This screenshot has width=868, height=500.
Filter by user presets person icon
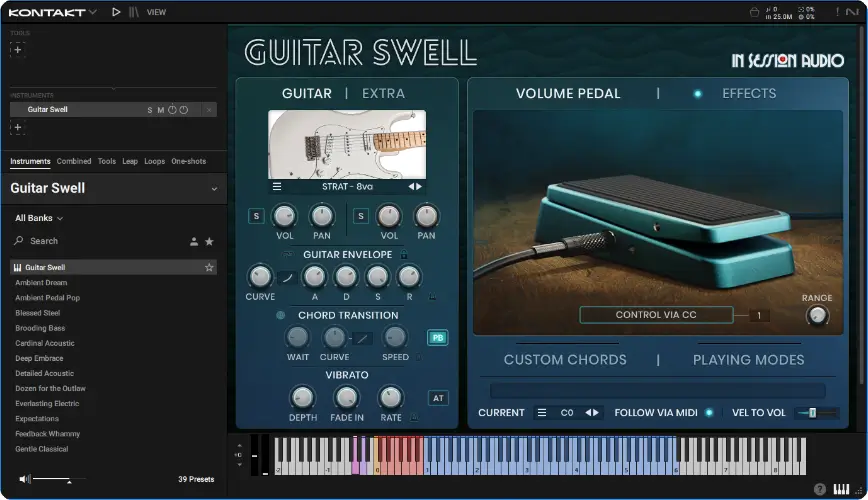coord(194,241)
